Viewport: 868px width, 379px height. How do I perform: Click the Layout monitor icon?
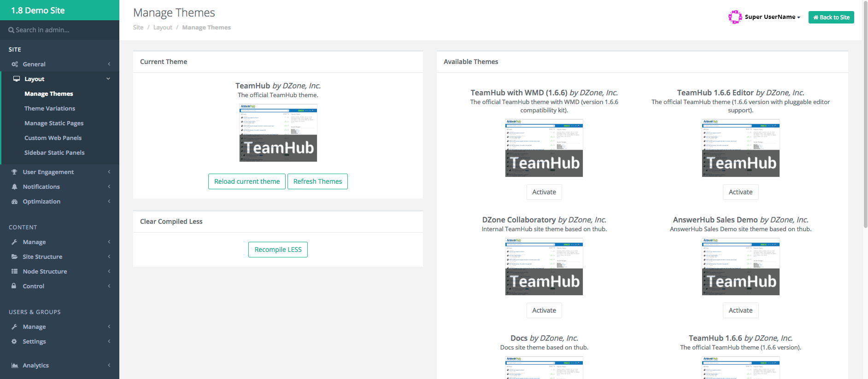click(x=17, y=79)
